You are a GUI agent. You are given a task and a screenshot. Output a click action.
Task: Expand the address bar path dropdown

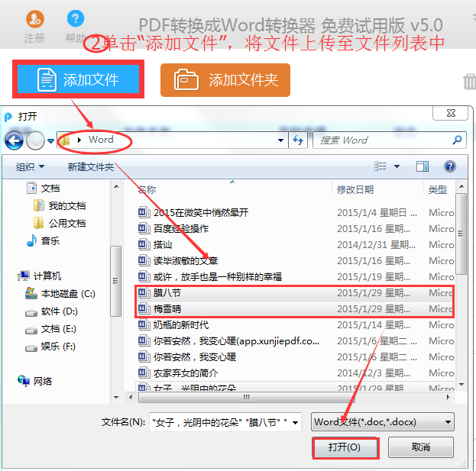point(281,140)
